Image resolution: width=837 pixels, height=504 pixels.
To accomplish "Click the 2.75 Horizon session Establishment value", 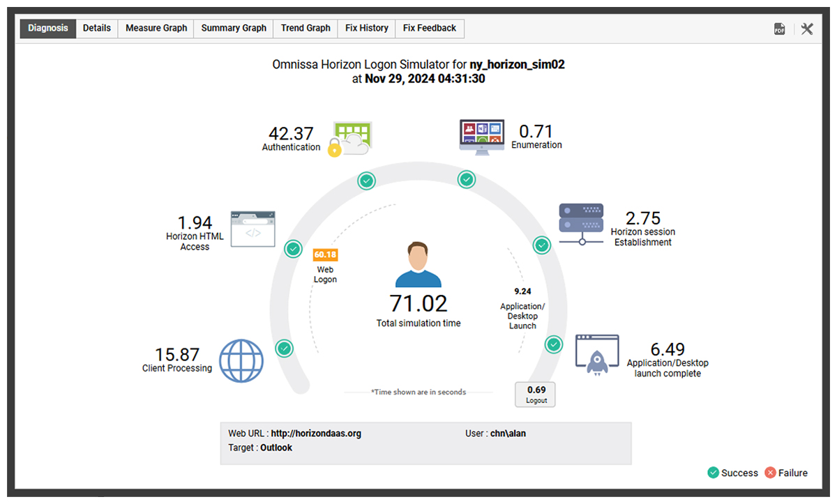I will [x=643, y=218].
